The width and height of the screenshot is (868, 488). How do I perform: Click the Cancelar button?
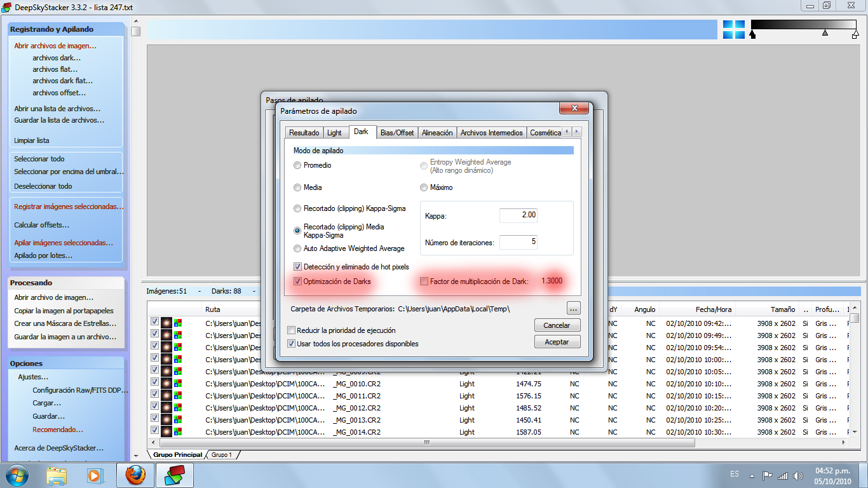(557, 325)
